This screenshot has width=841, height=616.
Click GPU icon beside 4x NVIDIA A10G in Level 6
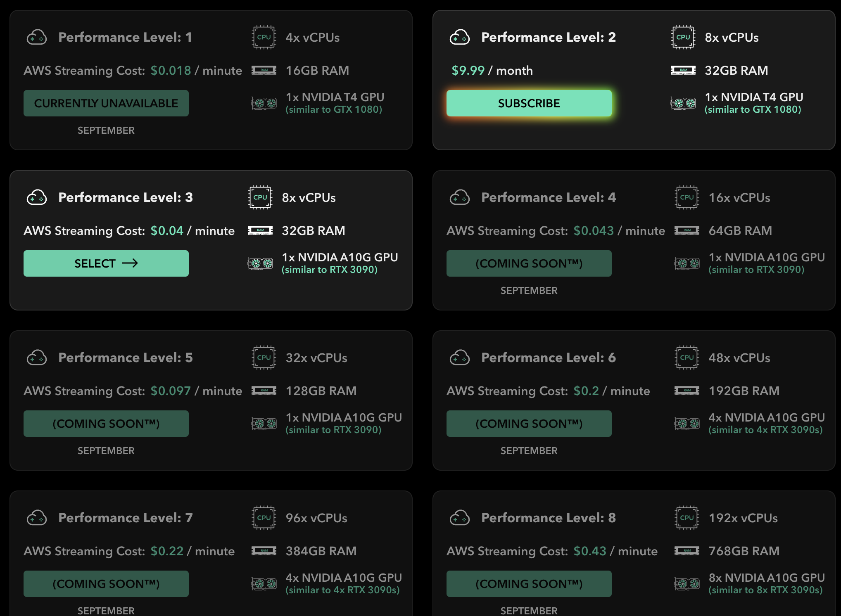coord(687,423)
